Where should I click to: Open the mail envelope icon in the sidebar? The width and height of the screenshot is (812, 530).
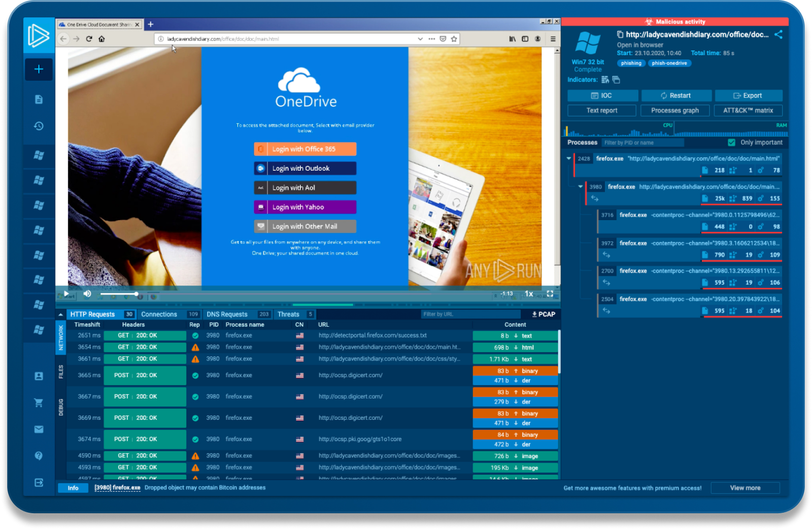(39, 429)
